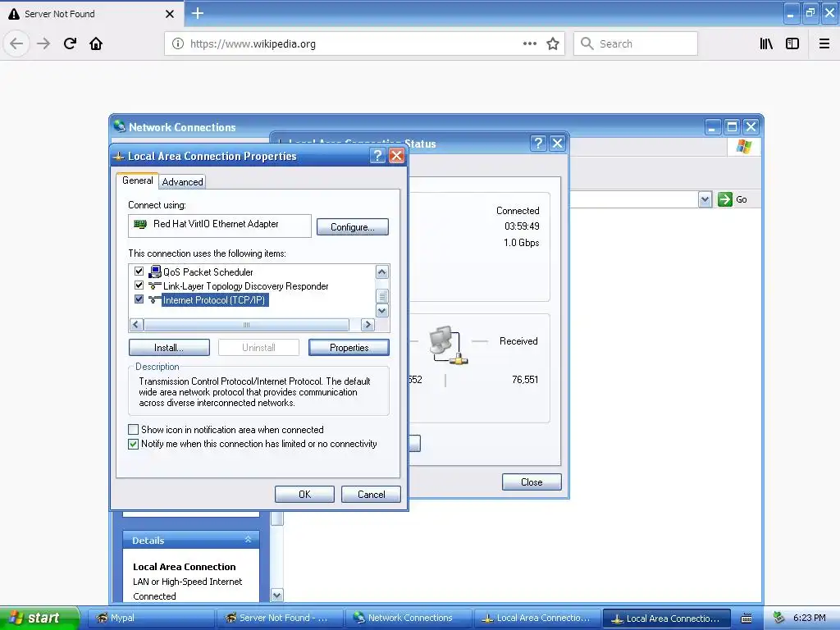Uncheck Internet Protocol (TCP/IP) checkbox

tap(139, 299)
